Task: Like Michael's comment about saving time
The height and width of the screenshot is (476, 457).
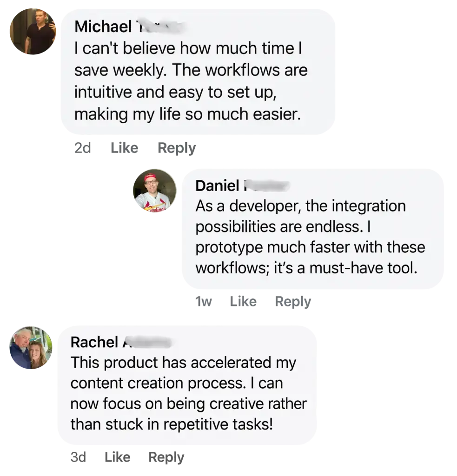Action: pos(124,149)
